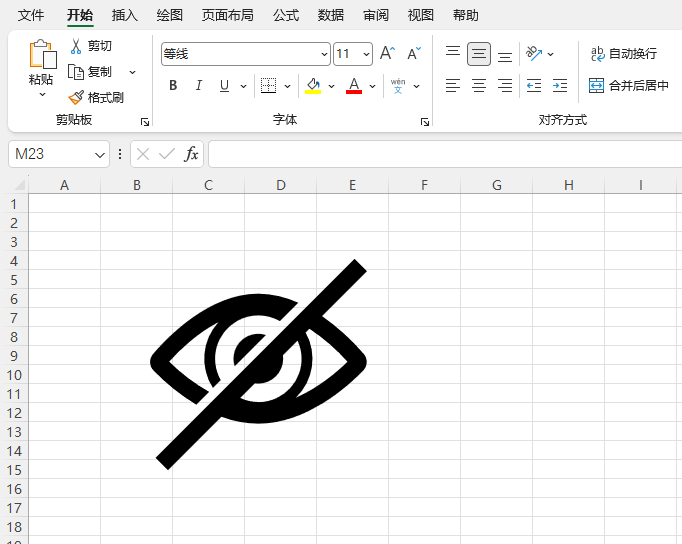Open Clipboard group dialog launcher
682x544 pixels.
145,122
